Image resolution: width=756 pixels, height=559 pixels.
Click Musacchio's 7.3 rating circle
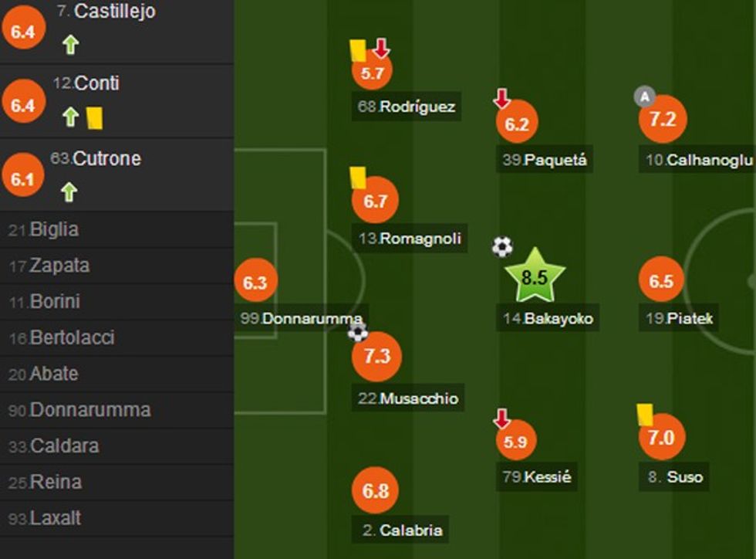pyautogui.click(x=376, y=357)
